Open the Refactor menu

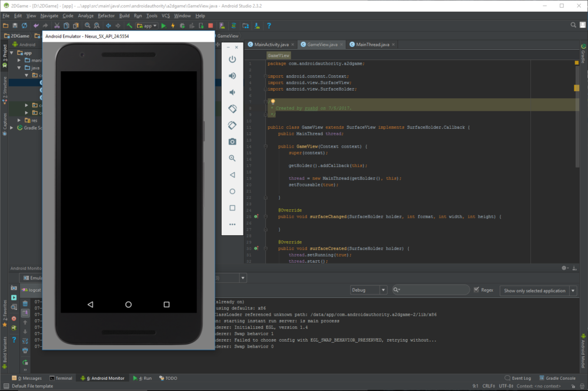(105, 15)
